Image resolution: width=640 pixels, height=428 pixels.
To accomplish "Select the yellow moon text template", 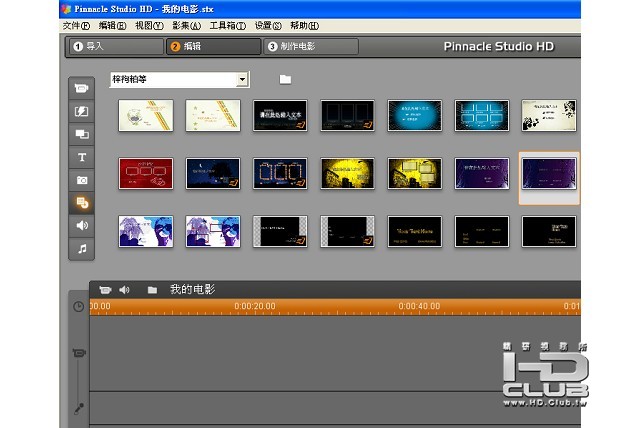I will (x=347, y=173).
